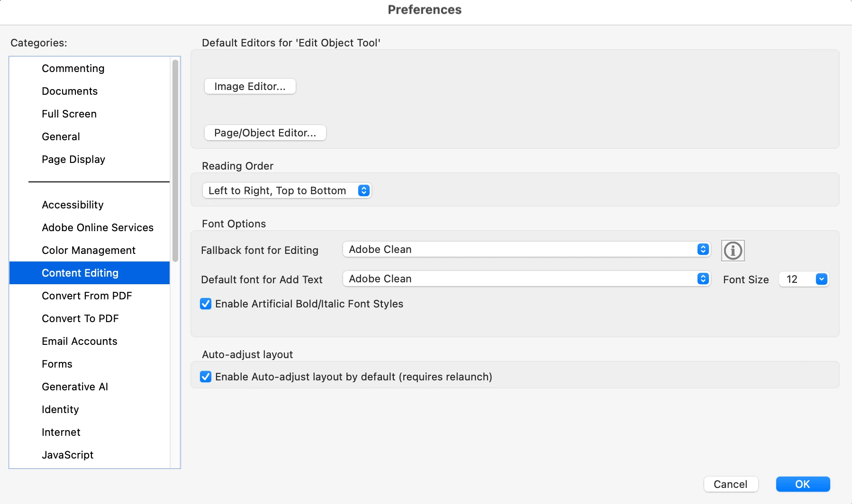Open the Generative AI category
Image resolution: width=852 pixels, height=504 pixels.
coord(75,387)
